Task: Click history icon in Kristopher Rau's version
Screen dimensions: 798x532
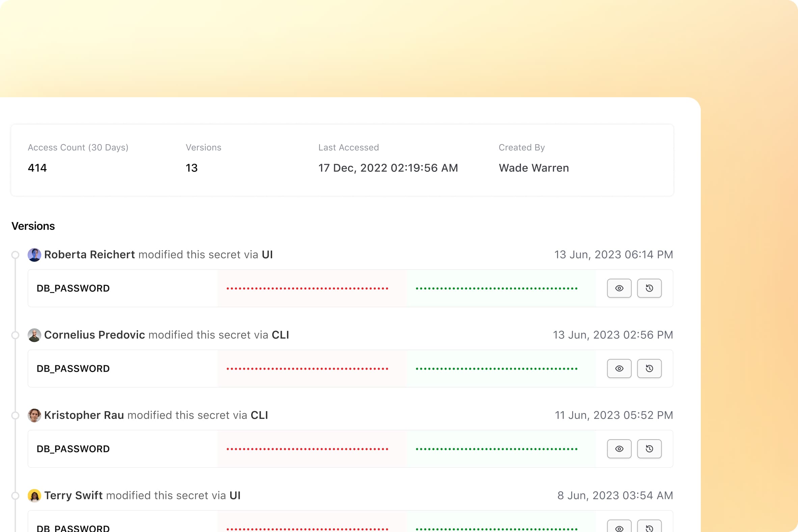Action: pyautogui.click(x=649, y=449)
